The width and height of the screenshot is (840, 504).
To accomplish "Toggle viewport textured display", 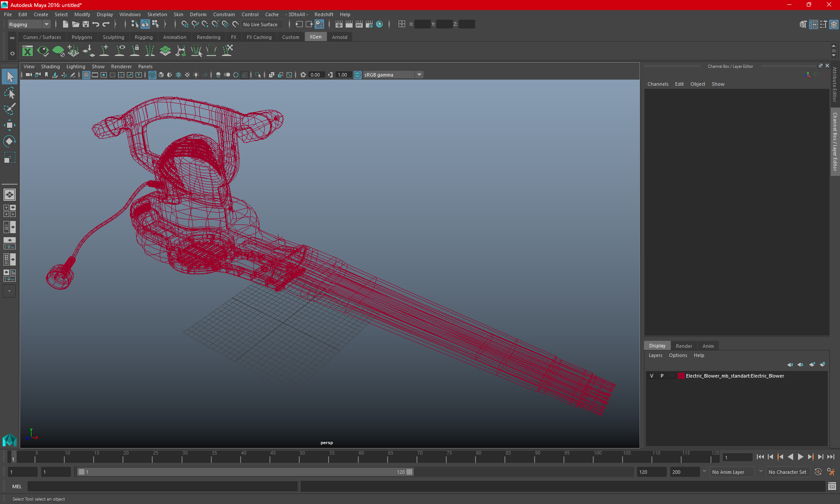I will 187,75.
